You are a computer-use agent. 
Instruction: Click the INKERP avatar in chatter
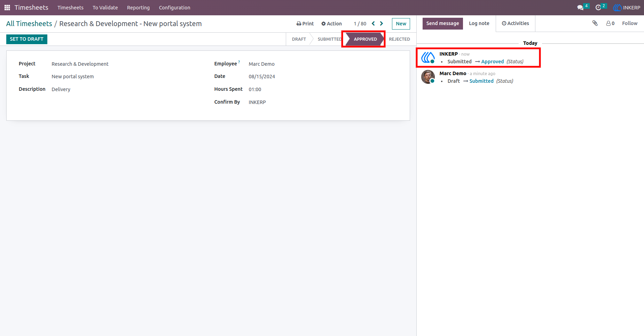pos(428,57)
